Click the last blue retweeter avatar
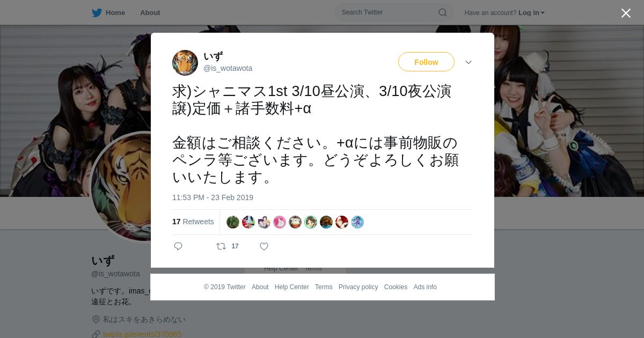This screenshot has height=338, width=644. pos(357,222)
